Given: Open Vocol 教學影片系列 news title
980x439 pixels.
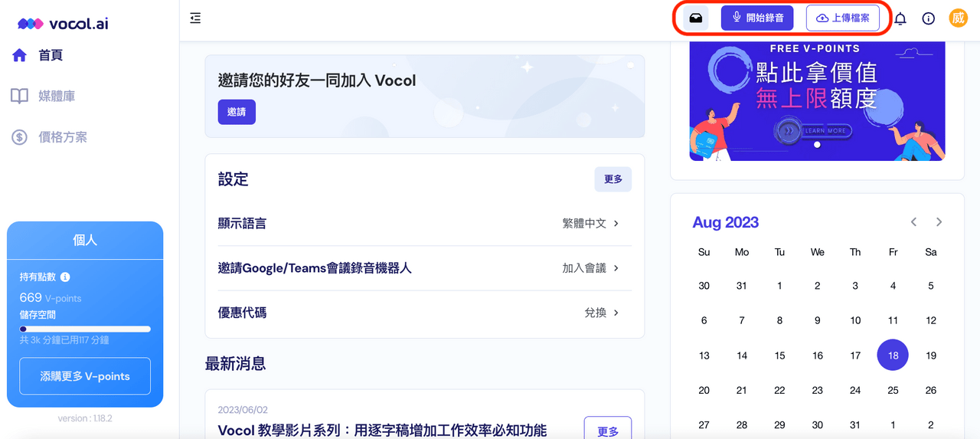Looking at the screenshot, I should [382, 431].
